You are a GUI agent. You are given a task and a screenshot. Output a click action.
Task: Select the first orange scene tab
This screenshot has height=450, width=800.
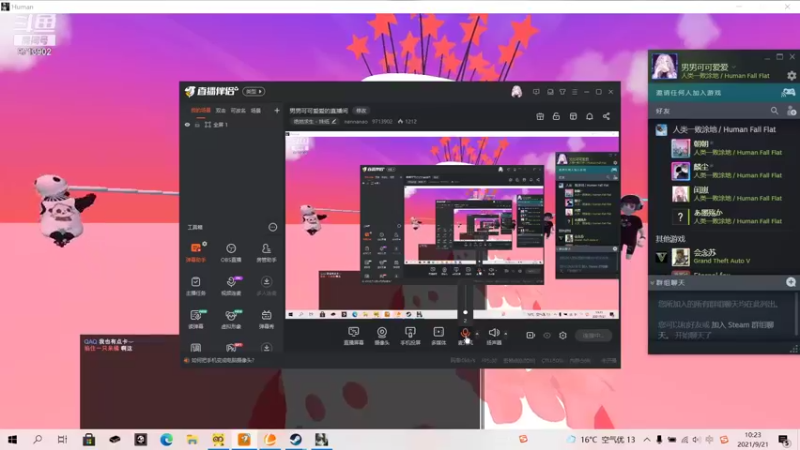pos(201,111)
